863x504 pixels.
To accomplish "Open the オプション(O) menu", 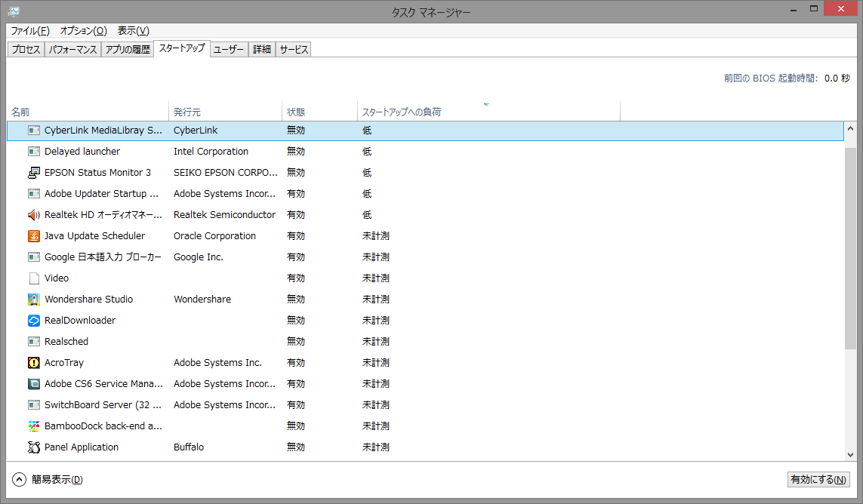I will (x=84, y=31).
